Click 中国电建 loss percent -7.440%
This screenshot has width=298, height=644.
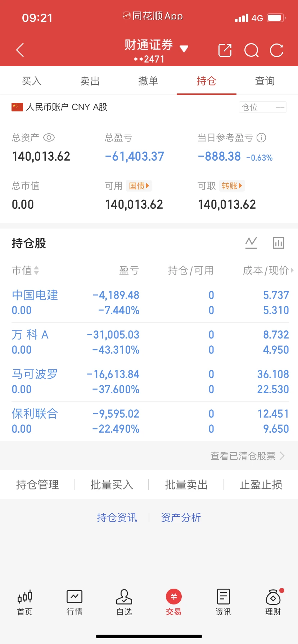point(119,310)
